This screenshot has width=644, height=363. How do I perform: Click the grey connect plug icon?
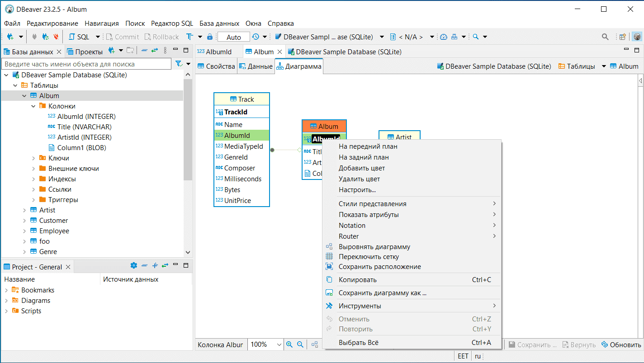point(34,37)
